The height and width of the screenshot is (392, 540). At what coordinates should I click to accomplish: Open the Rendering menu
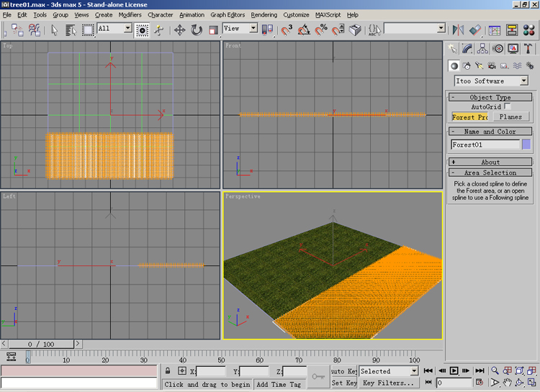[x=264, y=15]
